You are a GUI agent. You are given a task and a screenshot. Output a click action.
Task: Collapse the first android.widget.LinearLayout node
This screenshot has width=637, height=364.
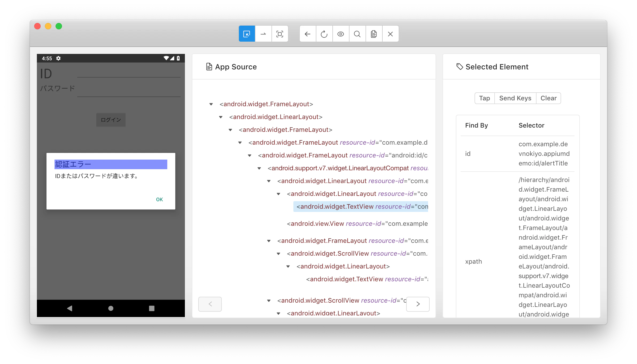(x=221, y=117)
